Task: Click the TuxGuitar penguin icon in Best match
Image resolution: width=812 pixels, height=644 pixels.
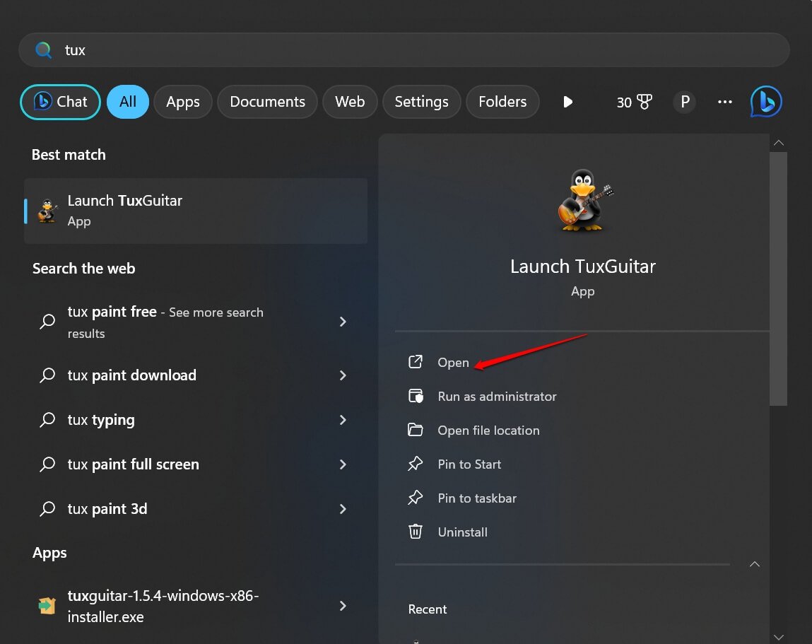Action: coord(48,211)
